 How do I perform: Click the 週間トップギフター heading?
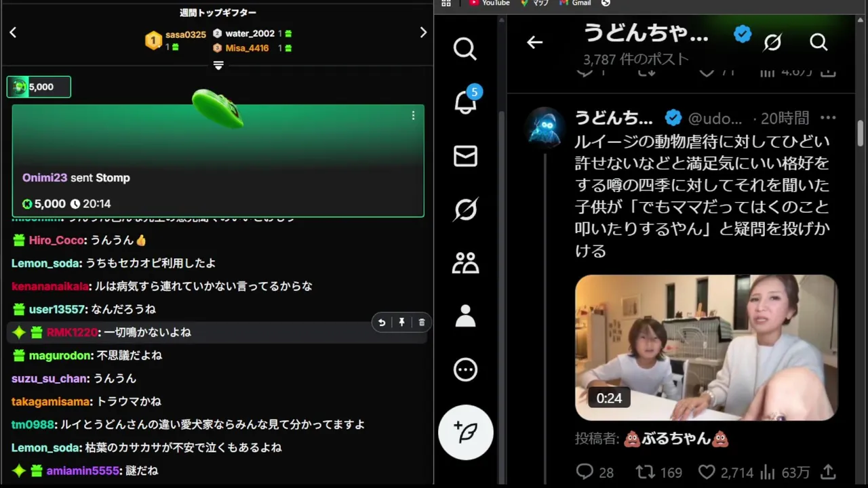click(x=218, y=13)
